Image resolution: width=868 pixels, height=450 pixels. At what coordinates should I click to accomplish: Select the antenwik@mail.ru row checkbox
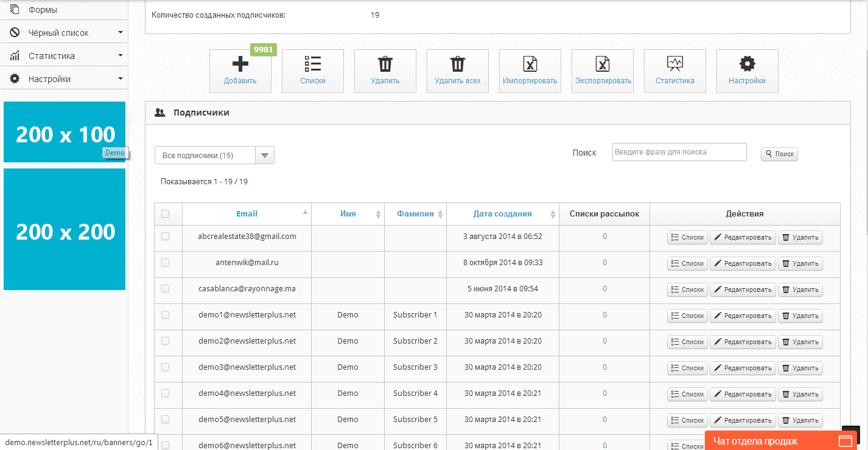coord(165,263)
